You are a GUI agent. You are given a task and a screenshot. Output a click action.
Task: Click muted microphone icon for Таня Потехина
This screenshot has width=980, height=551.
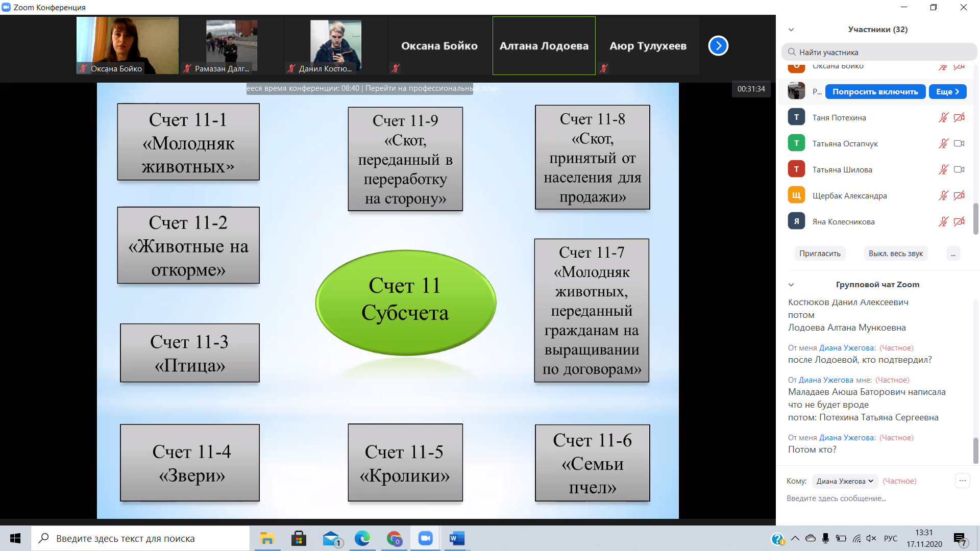[x=943, y=117]
